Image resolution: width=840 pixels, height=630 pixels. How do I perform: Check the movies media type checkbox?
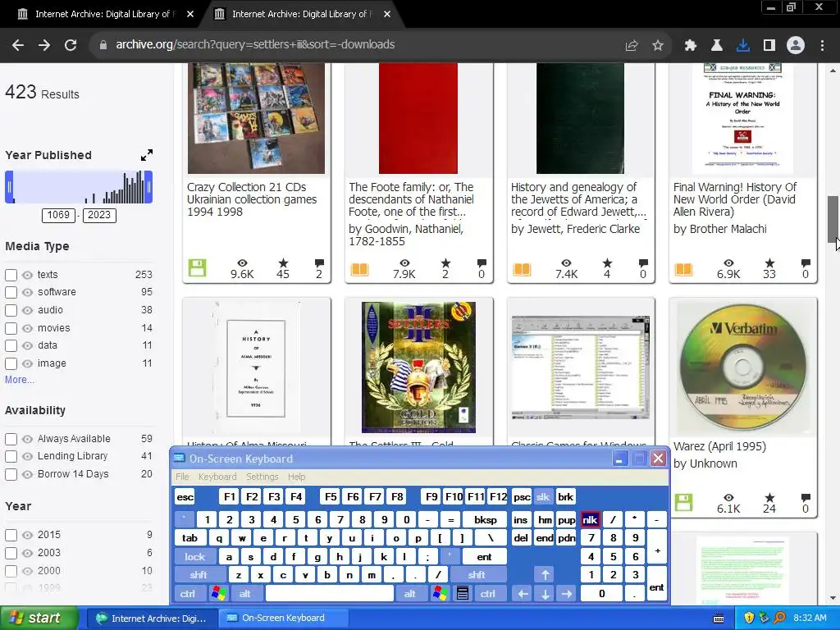point(11,328)
